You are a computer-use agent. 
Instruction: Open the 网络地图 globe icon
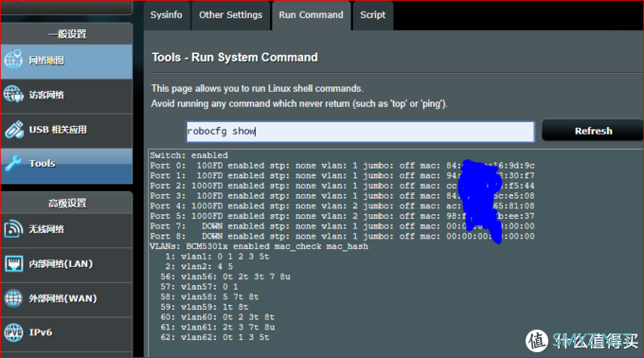(x=13, y=60)
